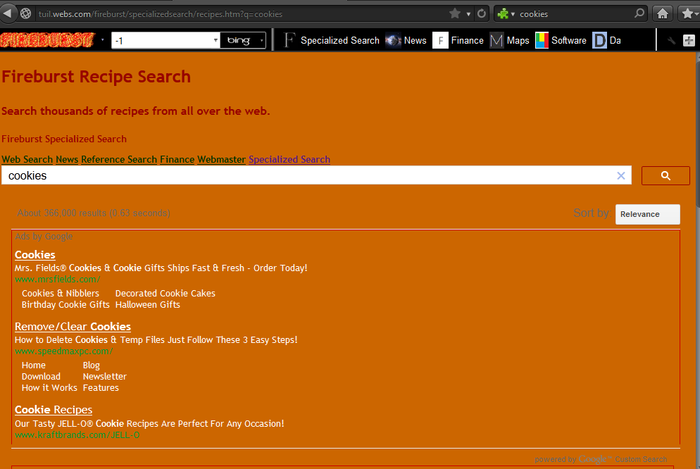The width and height of the screenshot is (700, 469).
Task: Visit www.mrsfields.com link
Action: pyautogui.click(x=58, y=279)
